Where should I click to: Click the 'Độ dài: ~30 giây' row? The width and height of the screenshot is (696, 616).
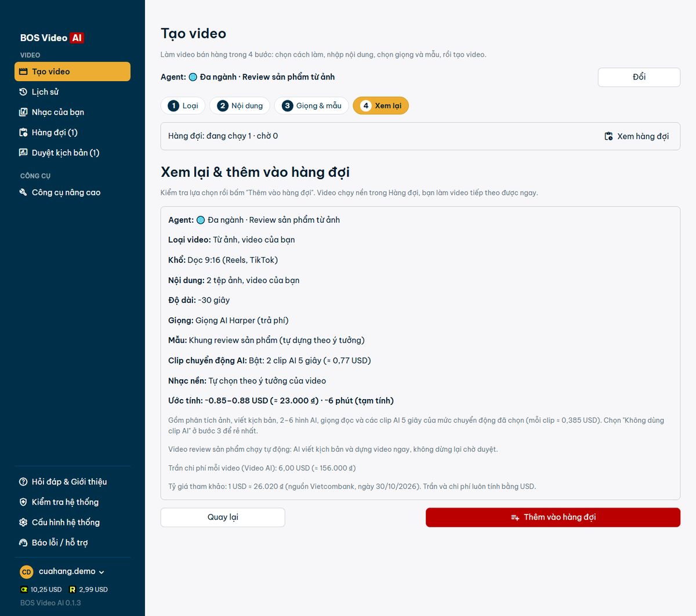click(199, 300)
